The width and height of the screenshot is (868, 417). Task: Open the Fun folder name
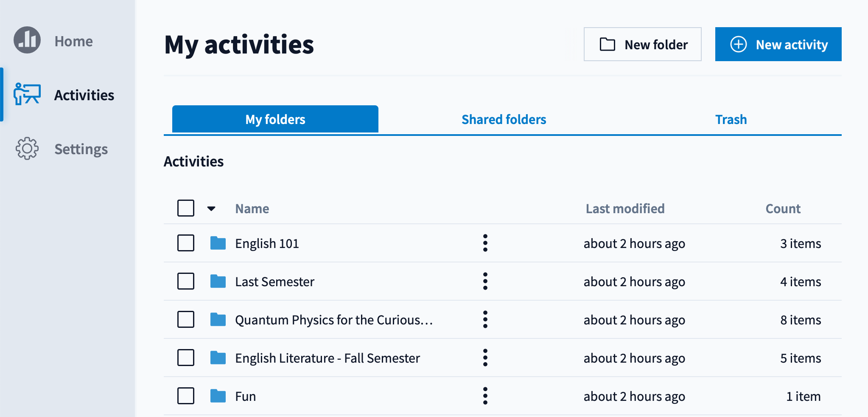[x=245, y=396]
